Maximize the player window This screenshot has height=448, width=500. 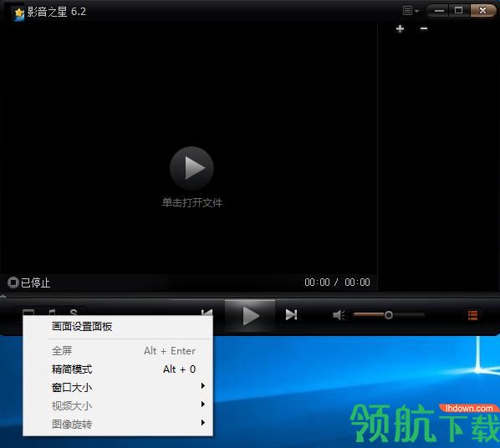click(x=459, y=11)
